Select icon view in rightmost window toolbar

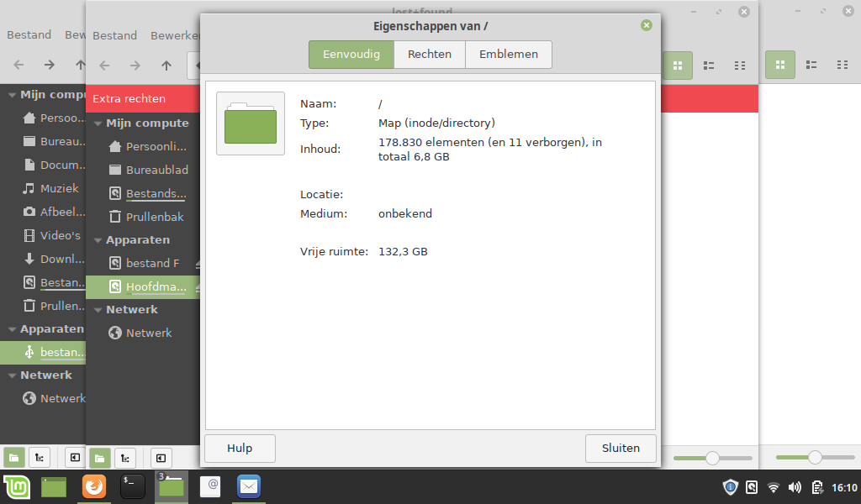pyautogui.click(x=779, y=65)
